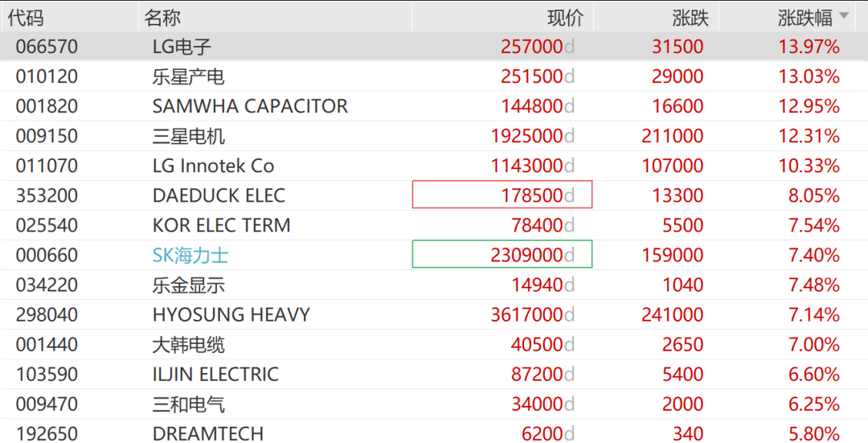This screenshot has height=443, width=868.
Task: Click the 名称 column header
Action: pyautogui.click(x=162, y=18)
